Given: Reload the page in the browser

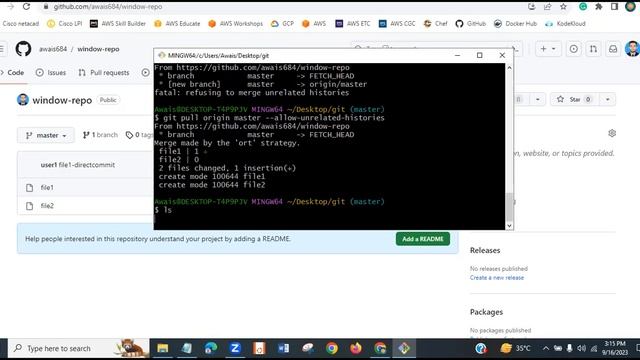Looking at the screenshot, I should click(x=27, y=7).
